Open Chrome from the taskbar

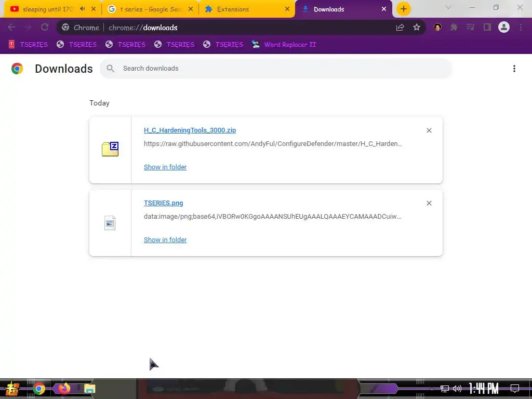[x=39, y=389]
